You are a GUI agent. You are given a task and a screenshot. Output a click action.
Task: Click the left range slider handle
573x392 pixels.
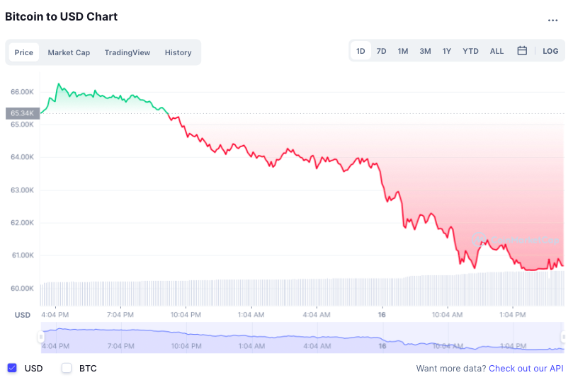tap(41, 338)
